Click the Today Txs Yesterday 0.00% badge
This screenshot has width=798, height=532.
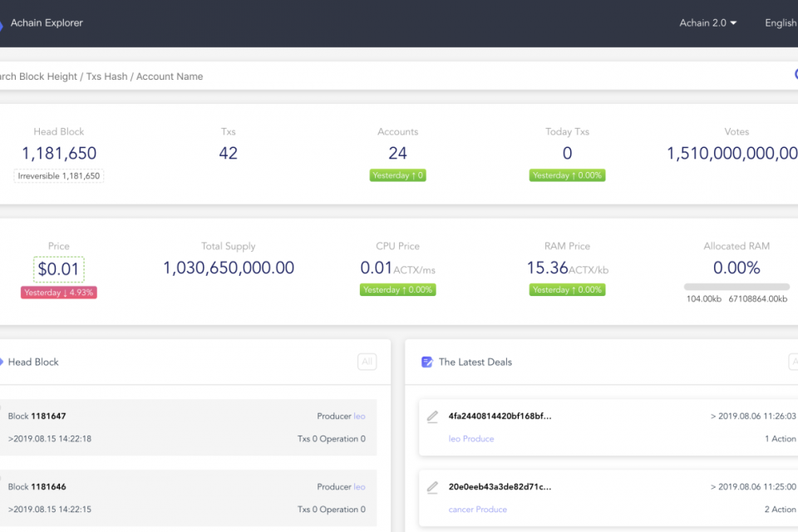coord(567,175)
